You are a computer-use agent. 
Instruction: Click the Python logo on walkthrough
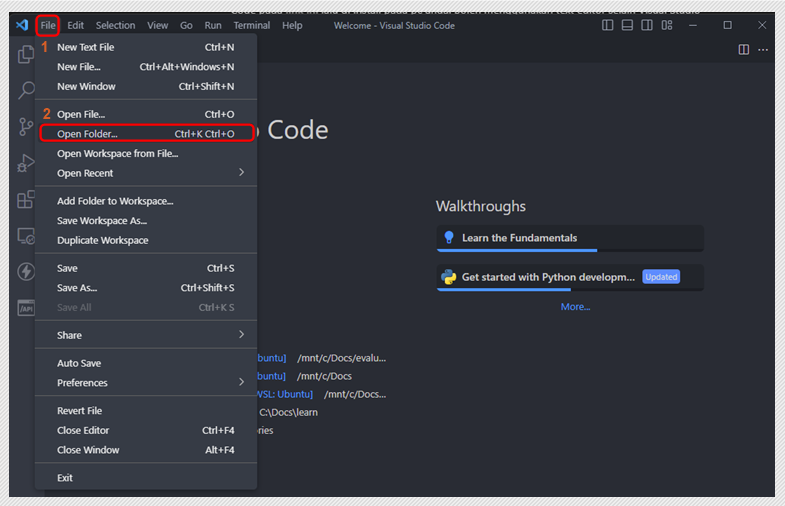tap(449, 277)
